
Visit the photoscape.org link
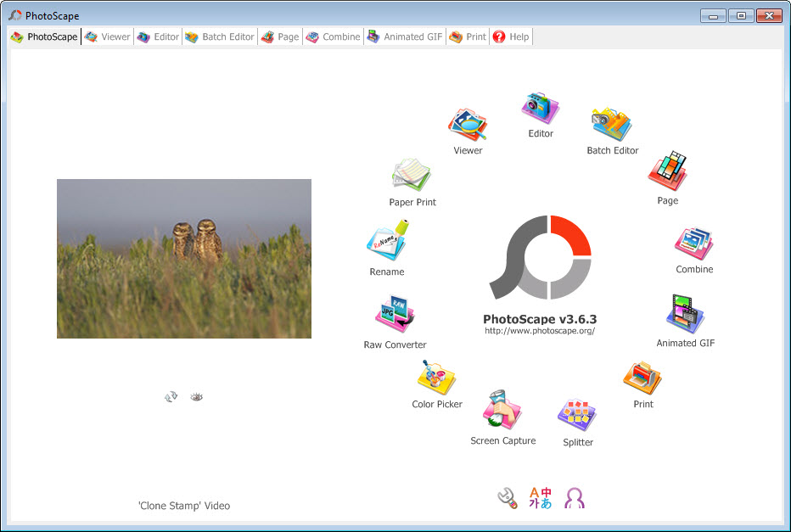coord(540,331)
